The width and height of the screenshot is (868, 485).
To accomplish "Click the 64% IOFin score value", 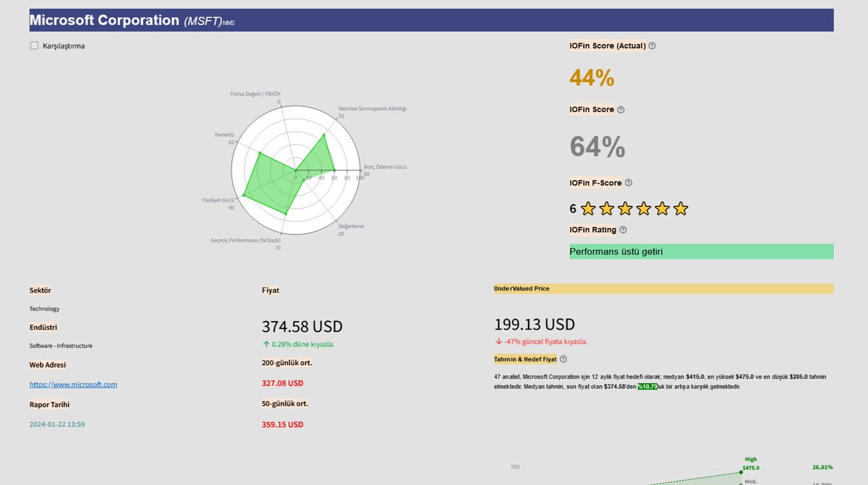I will (597, 147).
